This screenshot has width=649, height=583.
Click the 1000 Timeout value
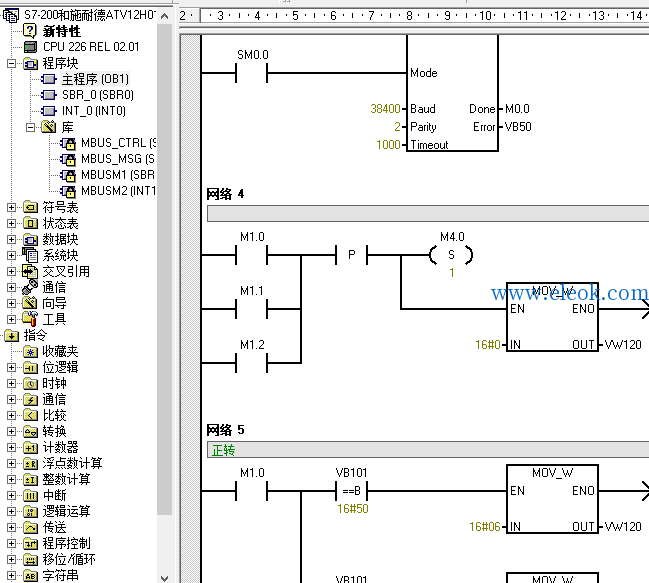click(388, 145)
